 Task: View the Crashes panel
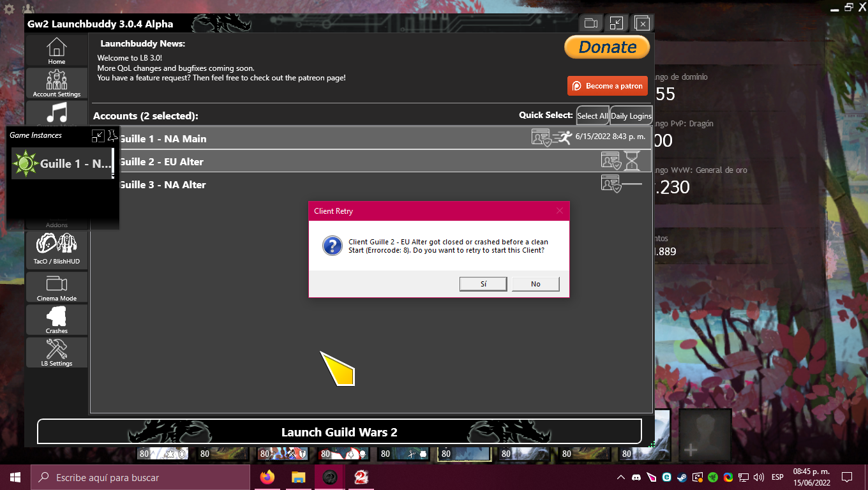(56, 319)
